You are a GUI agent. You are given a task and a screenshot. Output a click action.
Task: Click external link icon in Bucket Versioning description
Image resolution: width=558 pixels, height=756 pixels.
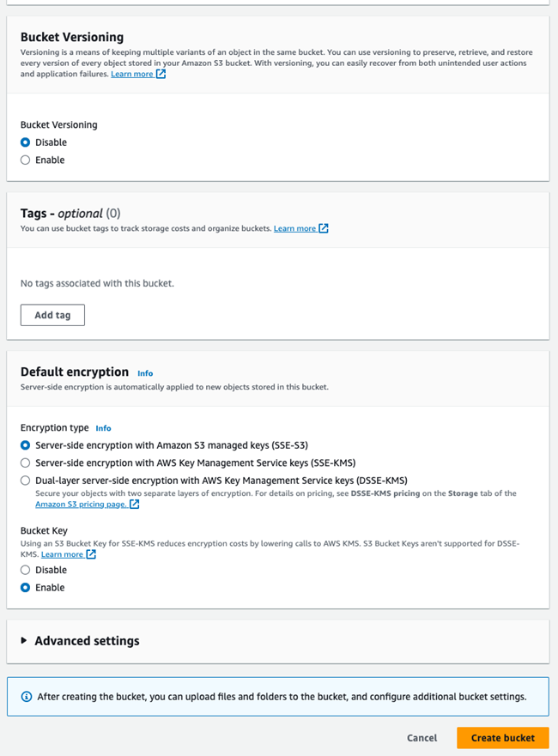pos(161,75)
